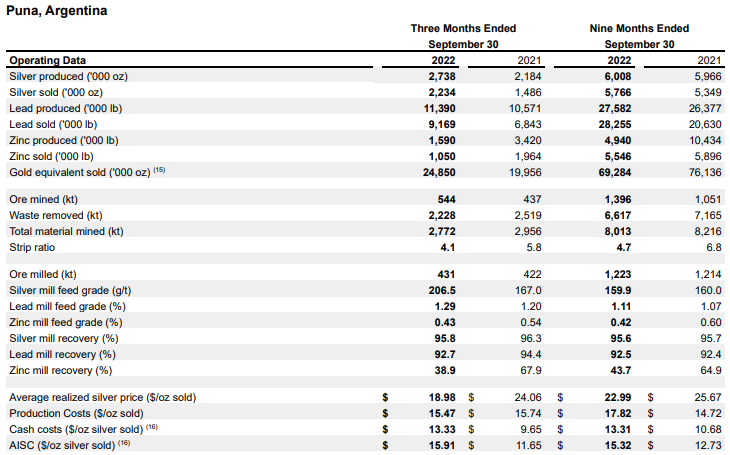Click the 'Nine Months Ended' header
This screenshot has width=730, height=455.
639,29
